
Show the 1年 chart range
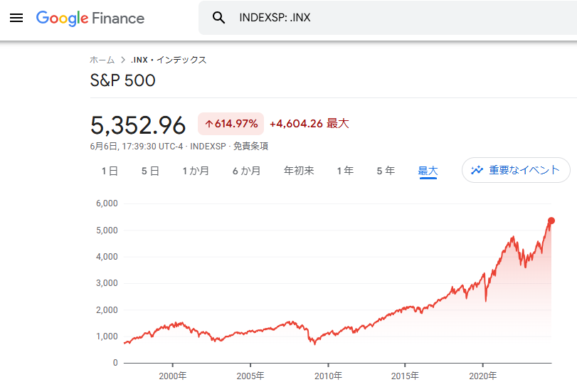pyautogui.click(x=345, y=171)
